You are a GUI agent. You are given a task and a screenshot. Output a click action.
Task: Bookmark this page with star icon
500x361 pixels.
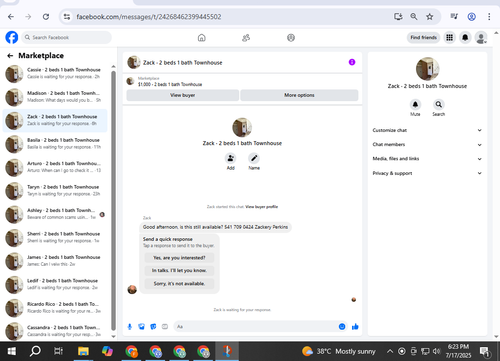point(430,17)
